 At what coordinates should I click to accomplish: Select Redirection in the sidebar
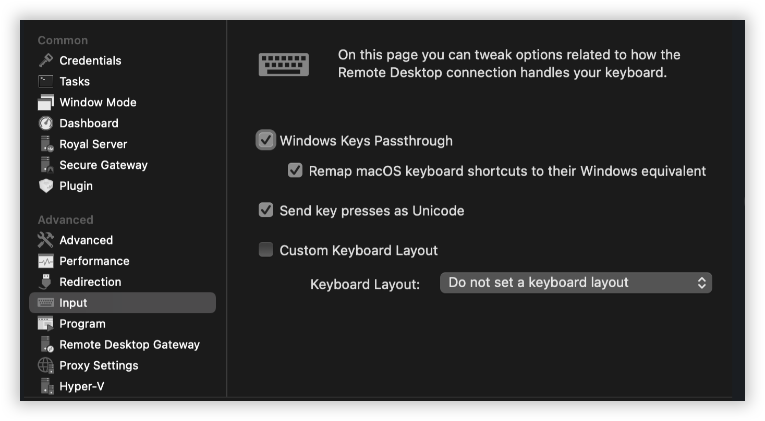point(90,282)
